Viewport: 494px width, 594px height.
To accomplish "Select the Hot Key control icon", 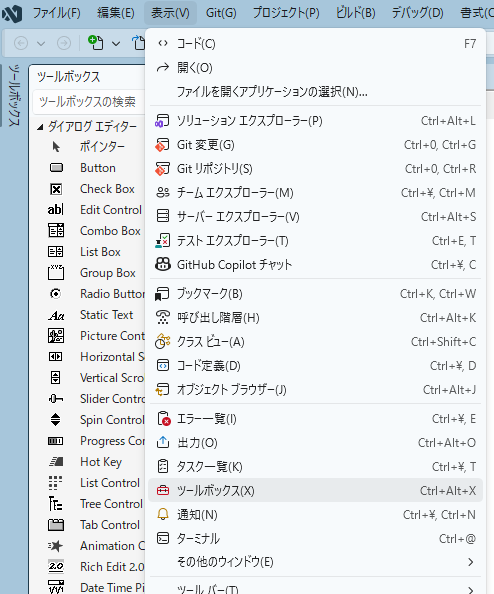I will pos(56,462).
